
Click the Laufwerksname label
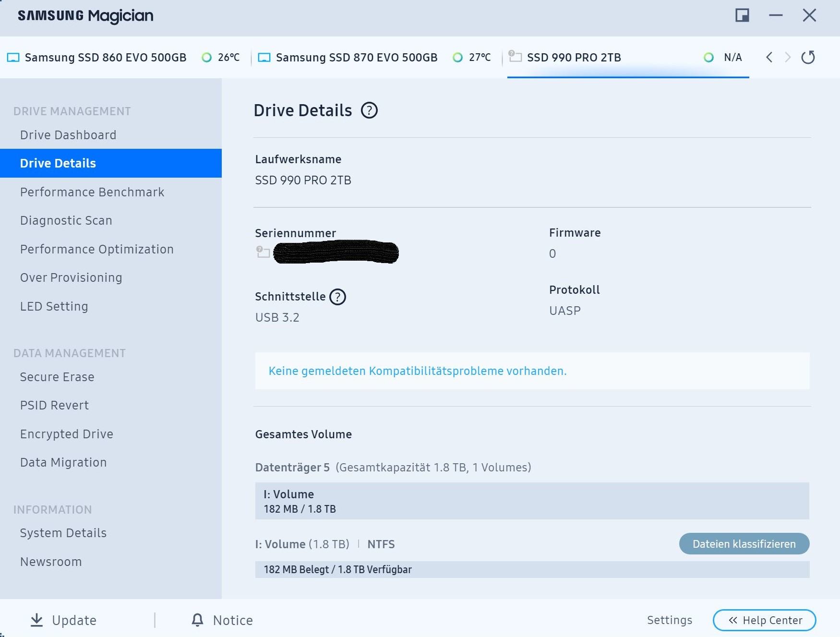pyautogui.click(x=299, y=159)
